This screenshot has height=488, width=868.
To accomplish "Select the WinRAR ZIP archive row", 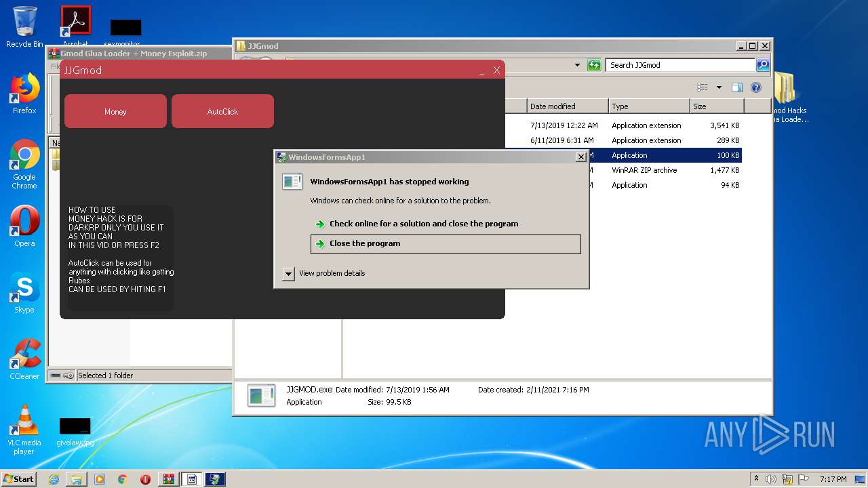I will point(665,170).
